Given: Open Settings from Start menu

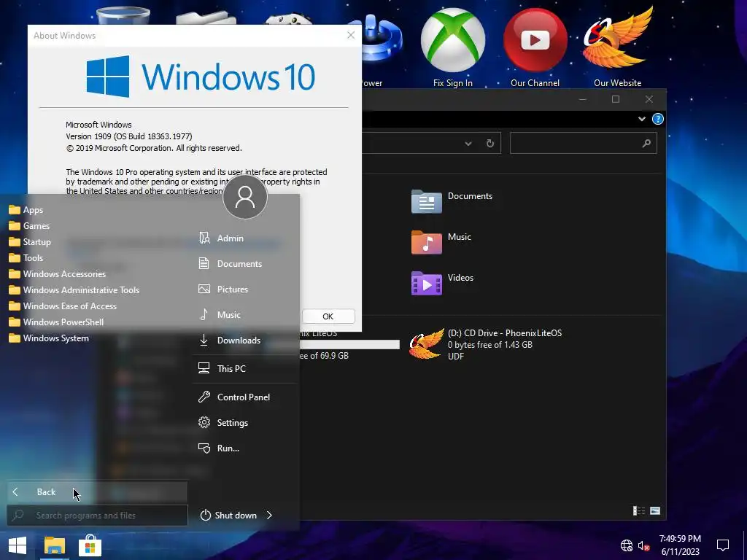Looking at the screenshot, I should pyautogui.click(x=245, y=422).
